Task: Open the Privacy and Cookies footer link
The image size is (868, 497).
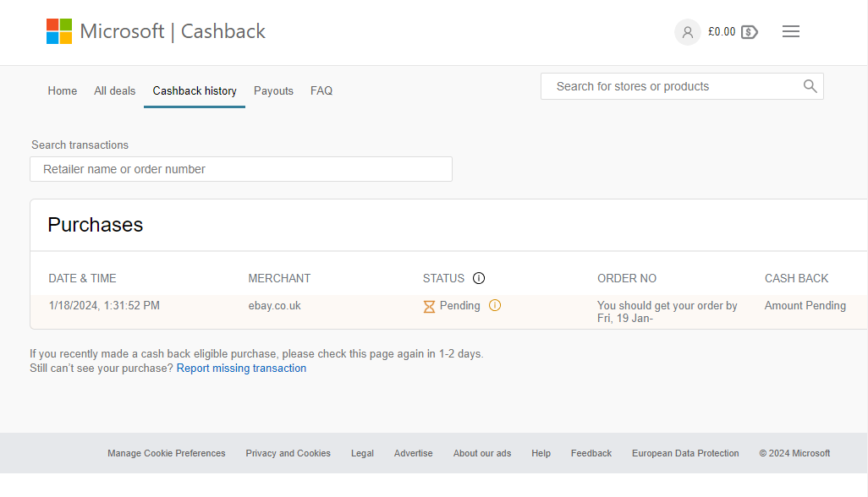Action: pyautogui.click(x=288, y=453)
